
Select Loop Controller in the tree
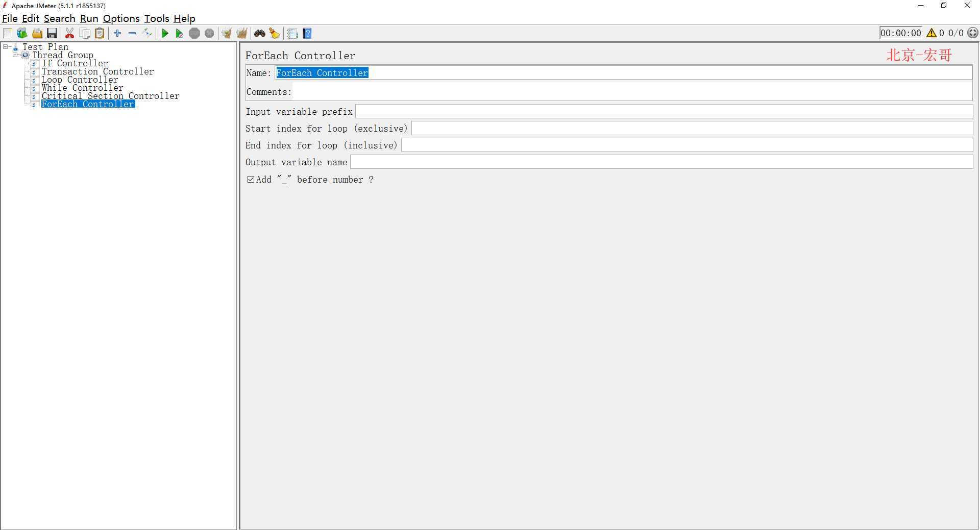80,80
